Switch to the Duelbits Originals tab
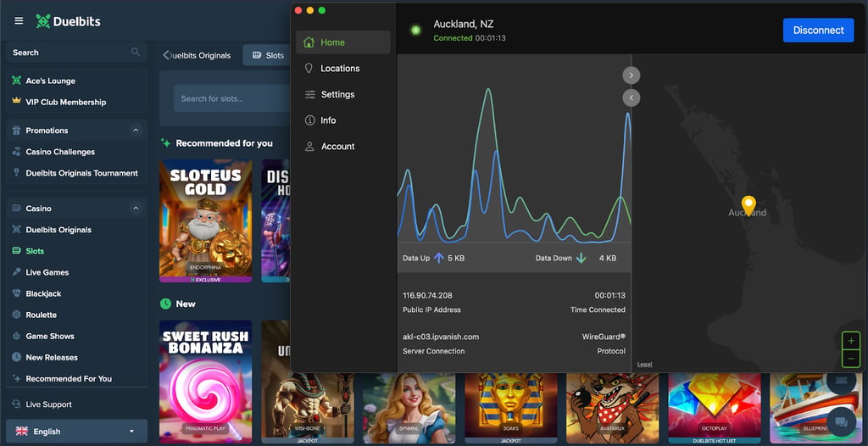The width and height of the screenshot is (868, 446). [x=200, y=55]
